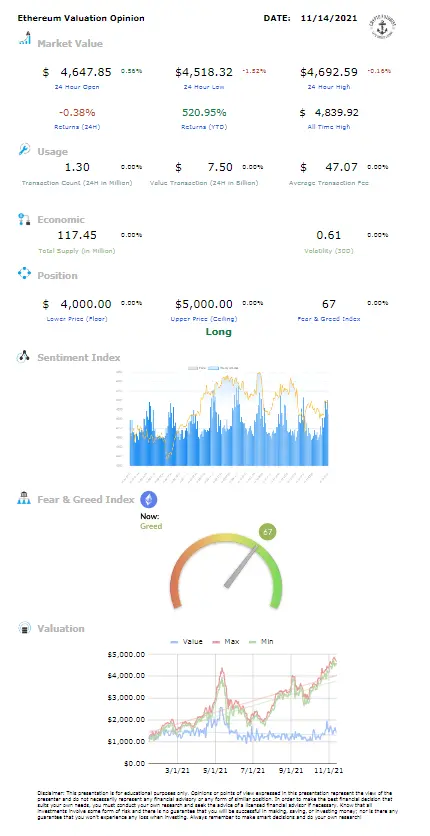Image resolution: width=430 pixels, height=836 pixels.
Task: Click the 5/1/21 axis label on Valuation chart
Action: [x=215, y=771]
